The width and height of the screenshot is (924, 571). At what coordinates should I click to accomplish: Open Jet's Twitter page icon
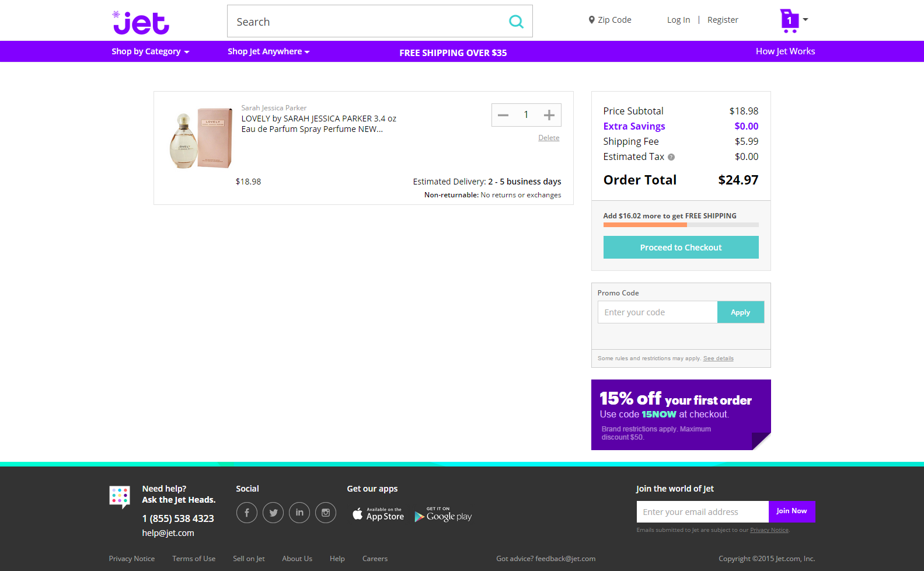pos(273,513)
